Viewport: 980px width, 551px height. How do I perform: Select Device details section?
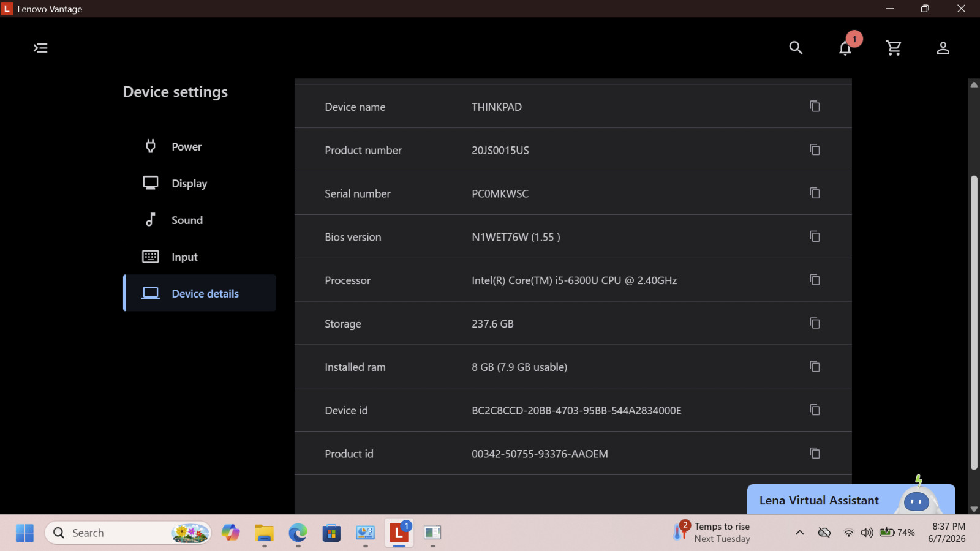200,293
